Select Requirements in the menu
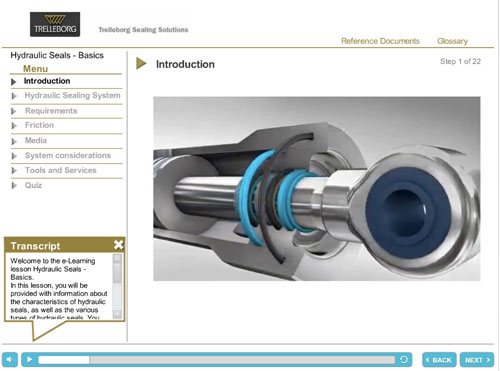 click(x=51, y=111)
